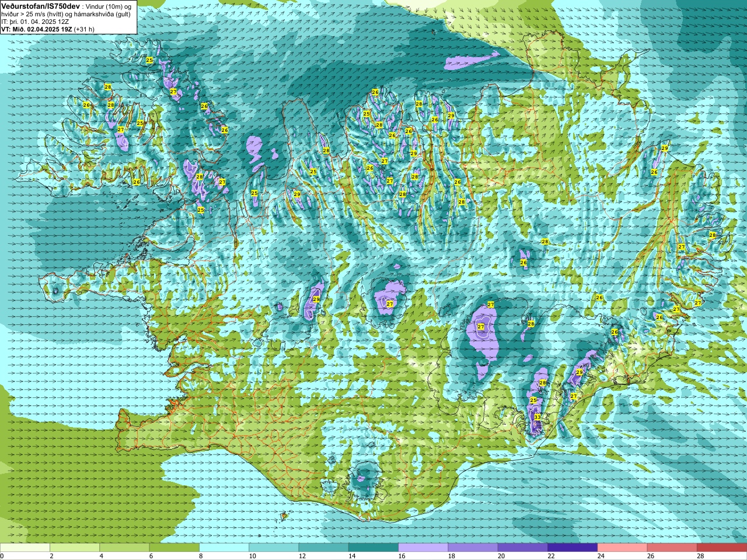Click the legend tick label '16'

[x=402, y=556]
